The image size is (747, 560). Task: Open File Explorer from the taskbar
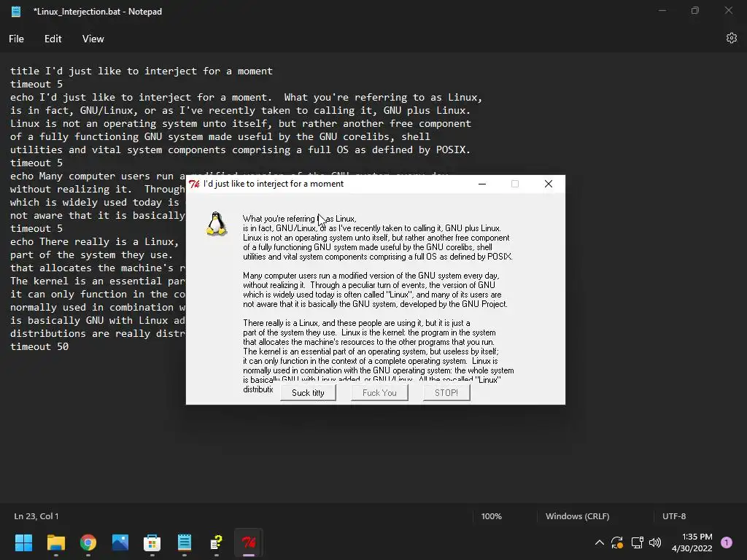(x=55, y=542)
